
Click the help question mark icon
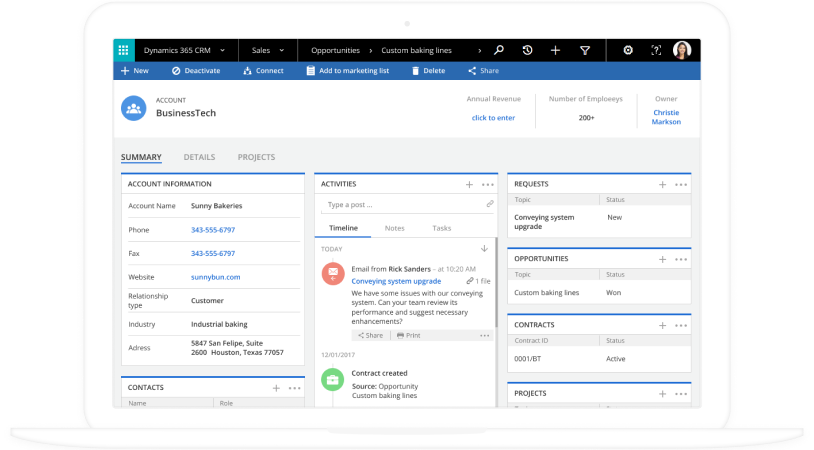click(x=656, y=50)
